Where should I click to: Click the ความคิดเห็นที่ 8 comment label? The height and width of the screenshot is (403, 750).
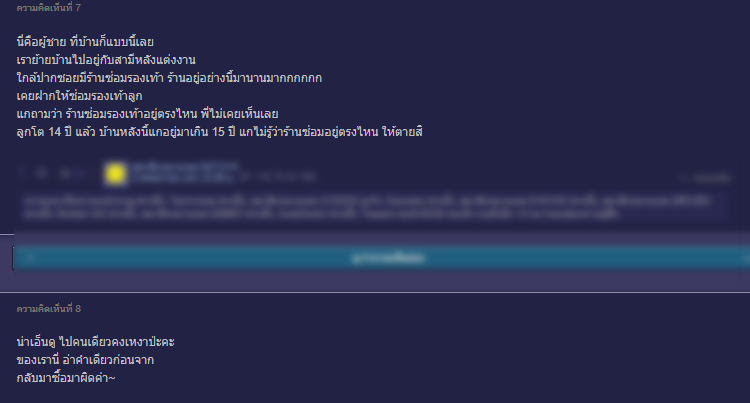click(x=49, y=309)
